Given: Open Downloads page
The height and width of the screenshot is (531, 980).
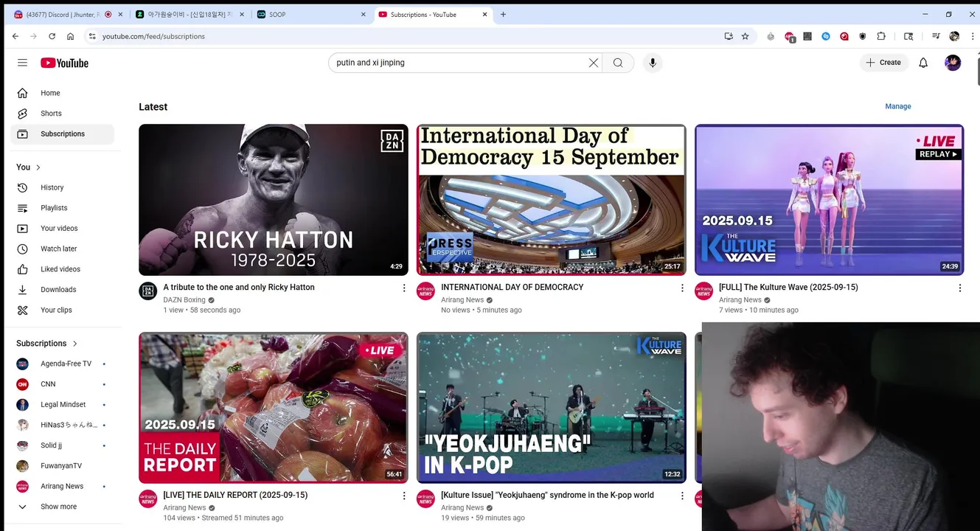Looking at the screenshot, I should coord(63,290).
